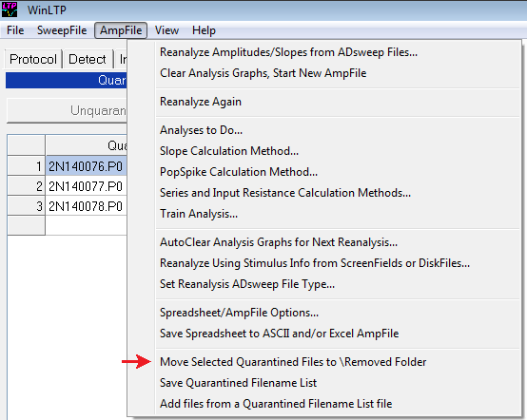Choose Move Selected Quarantined Files to Removed Folder
Screen dimensions: 527x420
click(293, 362)
